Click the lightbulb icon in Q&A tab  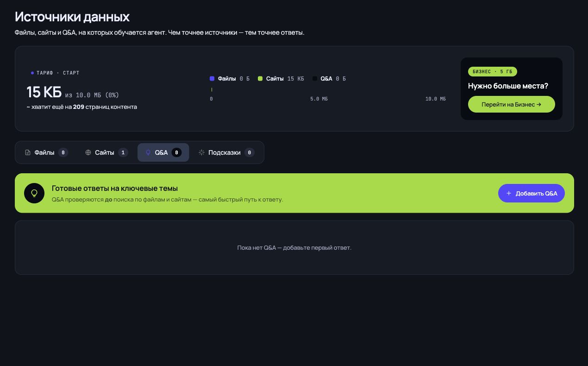(148, 152)
